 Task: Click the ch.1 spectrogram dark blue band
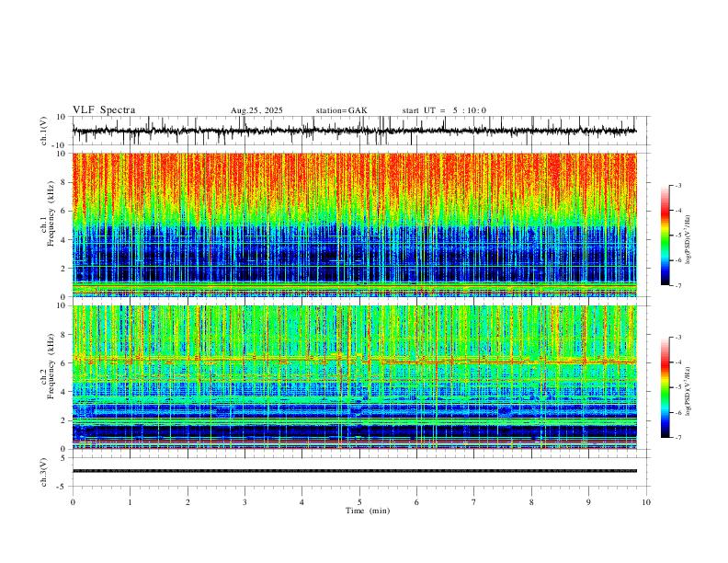click(x=354, y=256)
